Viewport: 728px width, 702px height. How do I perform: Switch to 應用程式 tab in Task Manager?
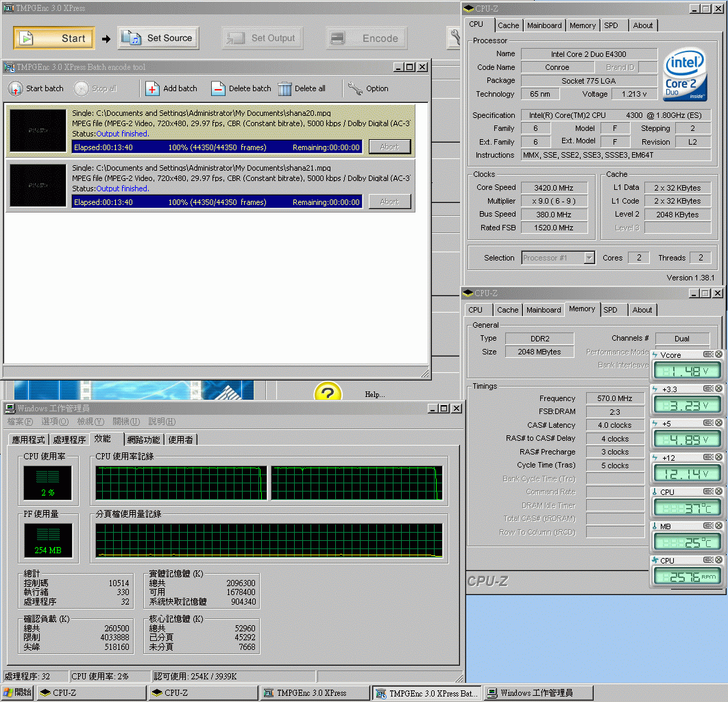pyautogui.click(x=29, y=439)
